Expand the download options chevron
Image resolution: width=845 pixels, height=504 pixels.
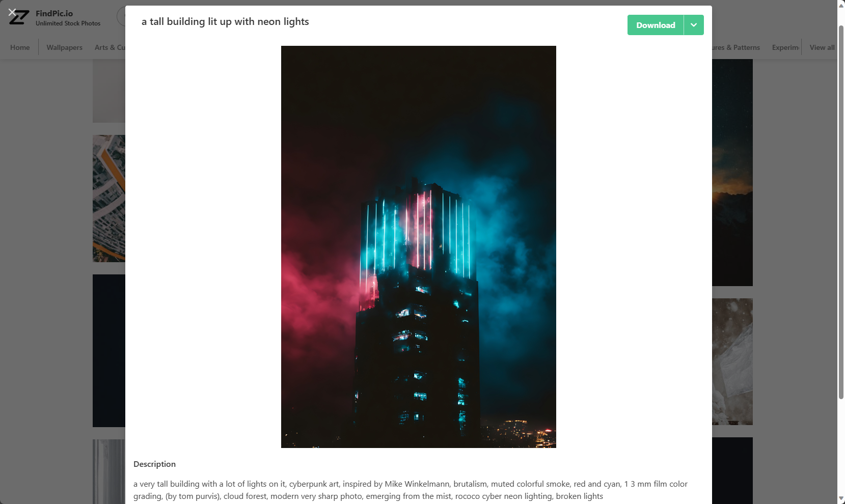[x=694, y=25]
